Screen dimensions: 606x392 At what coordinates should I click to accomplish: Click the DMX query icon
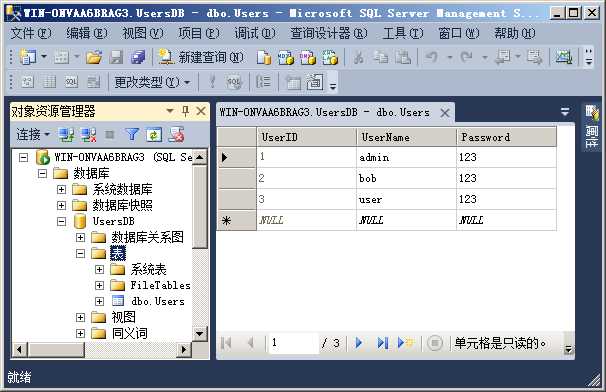pos(308,58)
